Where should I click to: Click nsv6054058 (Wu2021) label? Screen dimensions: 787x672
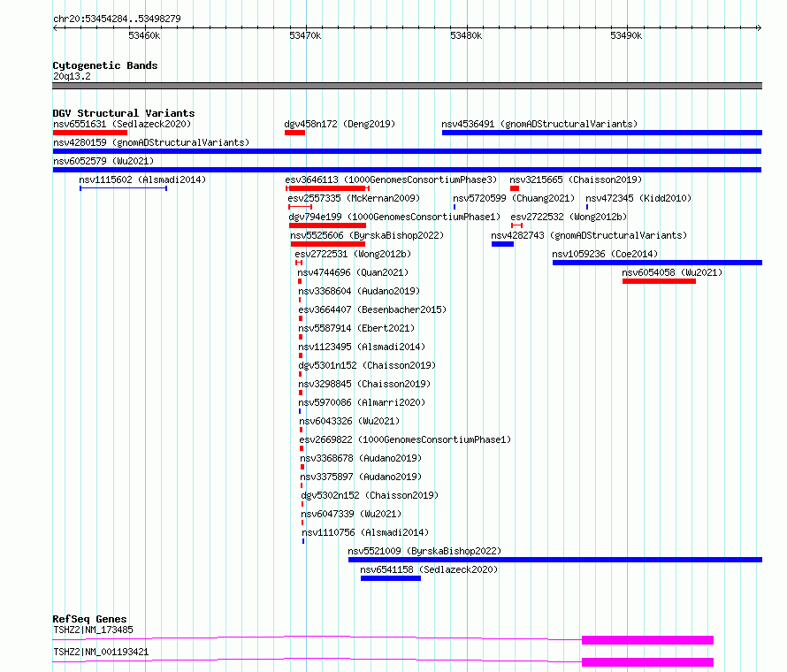coord(672,272)
